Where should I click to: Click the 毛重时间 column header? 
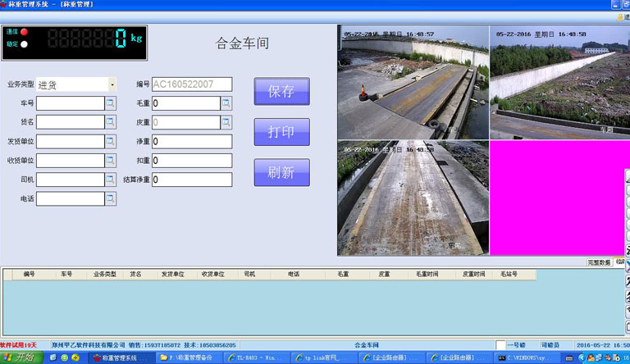click(x=427, y=274)
